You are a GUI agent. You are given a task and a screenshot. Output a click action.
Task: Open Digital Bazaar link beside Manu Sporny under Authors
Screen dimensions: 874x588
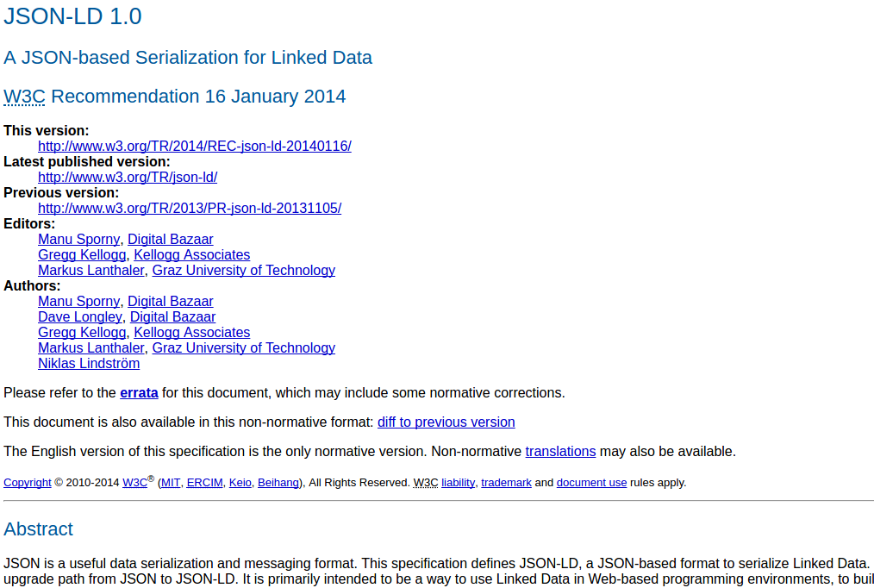170,302
